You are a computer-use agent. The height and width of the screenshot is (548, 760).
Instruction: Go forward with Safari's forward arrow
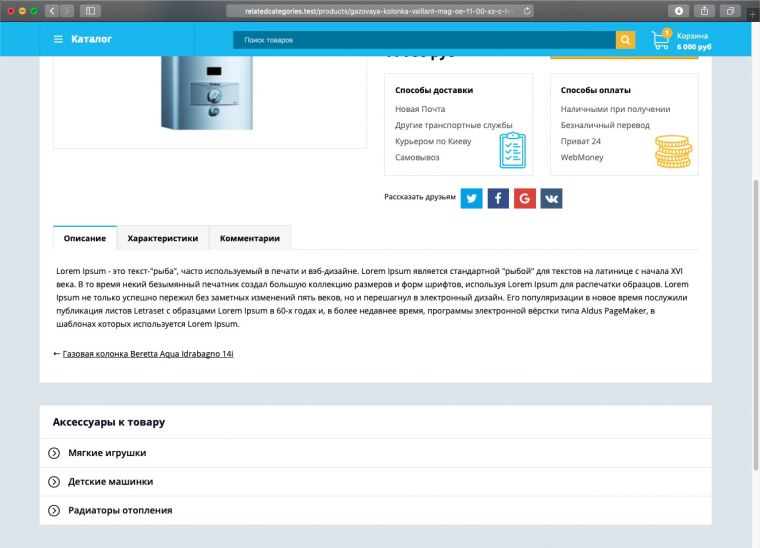(67, 11)
